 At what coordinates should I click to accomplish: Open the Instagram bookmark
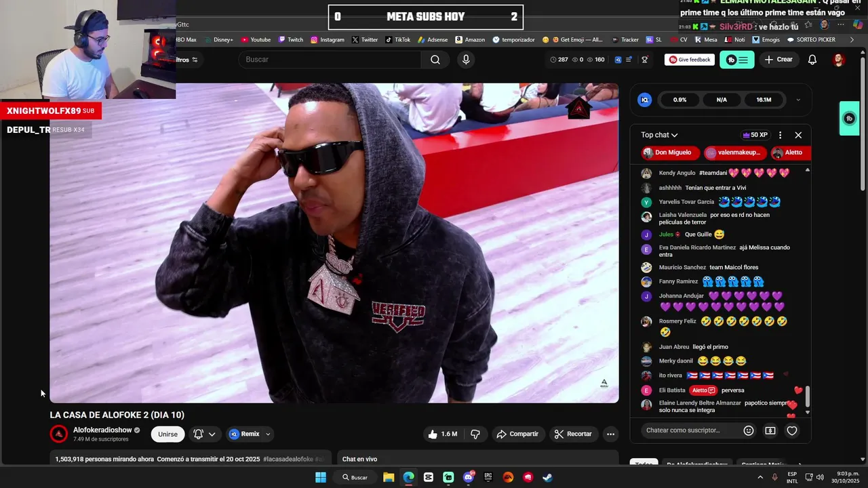pyautogui.click(x=328, y=40)
